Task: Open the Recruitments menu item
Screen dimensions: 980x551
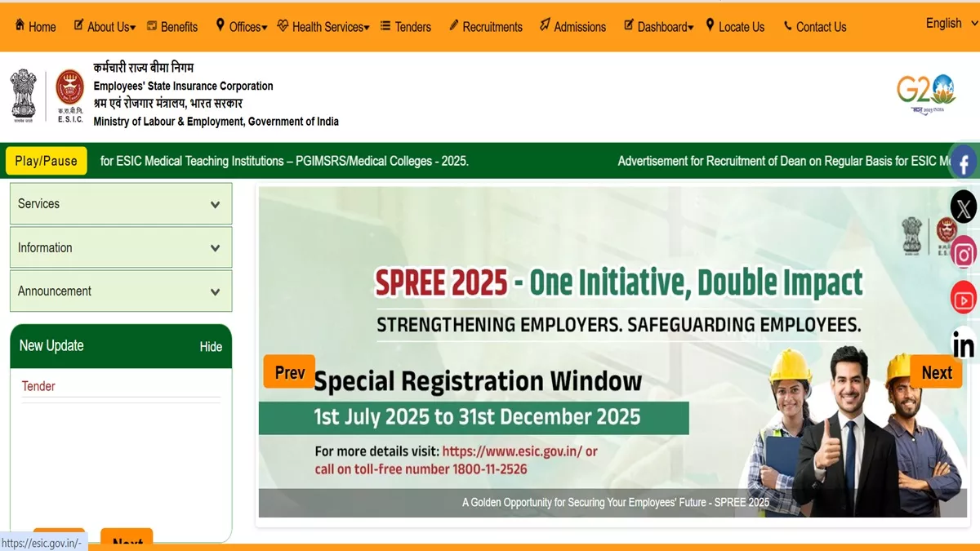Action: 492,27
